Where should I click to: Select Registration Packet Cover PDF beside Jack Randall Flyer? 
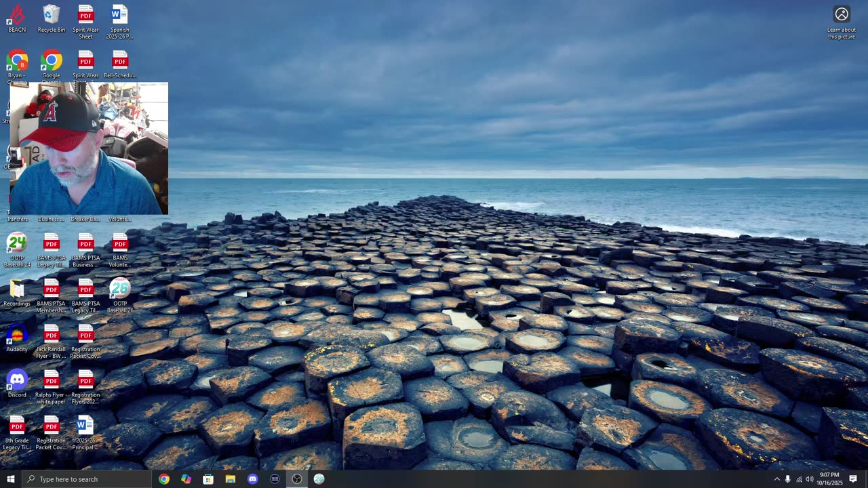pos(85,342)
